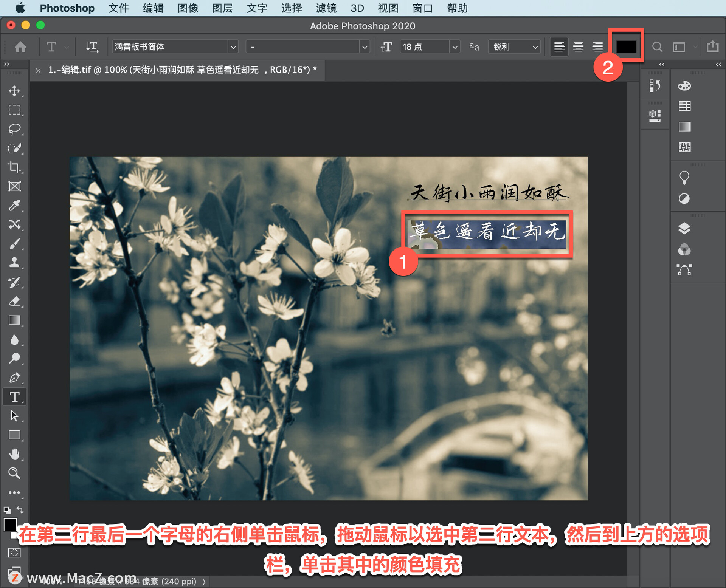726x588 pixels.
Task: Set right text alignment
Action: click(x=597, y=46)
